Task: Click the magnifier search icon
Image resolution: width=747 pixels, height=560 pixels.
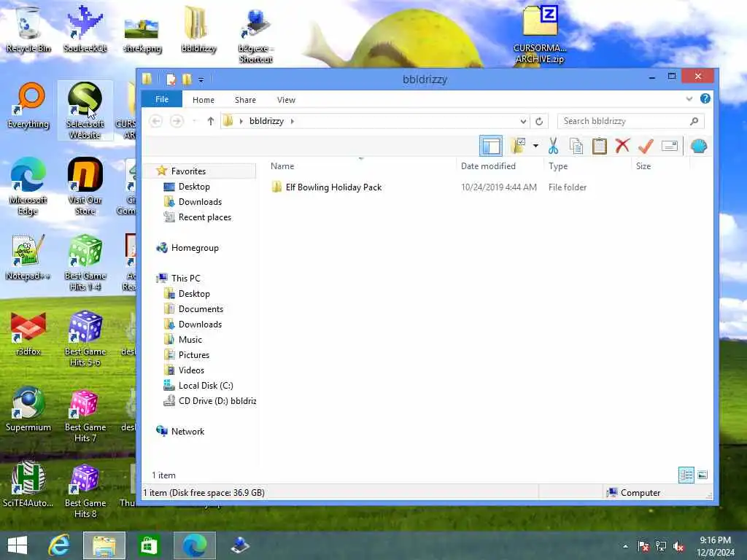Action: [x=694, y=121]
